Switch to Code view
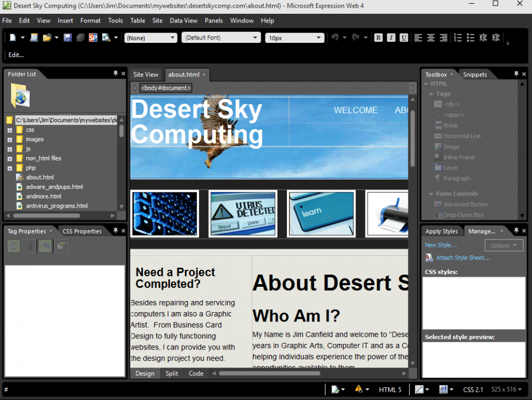Viewport: 532px width, 400px height. (196, 373)
